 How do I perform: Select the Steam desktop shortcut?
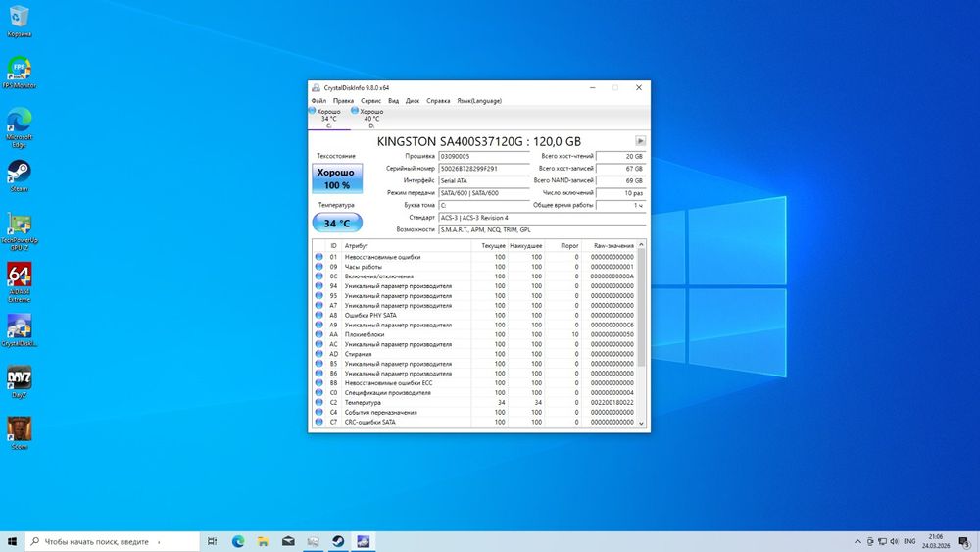[x=19, y=176]
